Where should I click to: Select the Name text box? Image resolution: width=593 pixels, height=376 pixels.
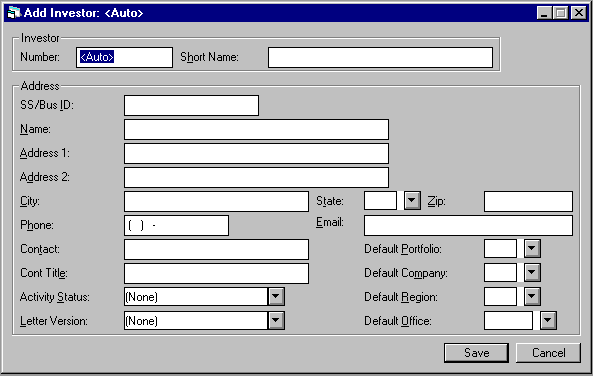256,129
